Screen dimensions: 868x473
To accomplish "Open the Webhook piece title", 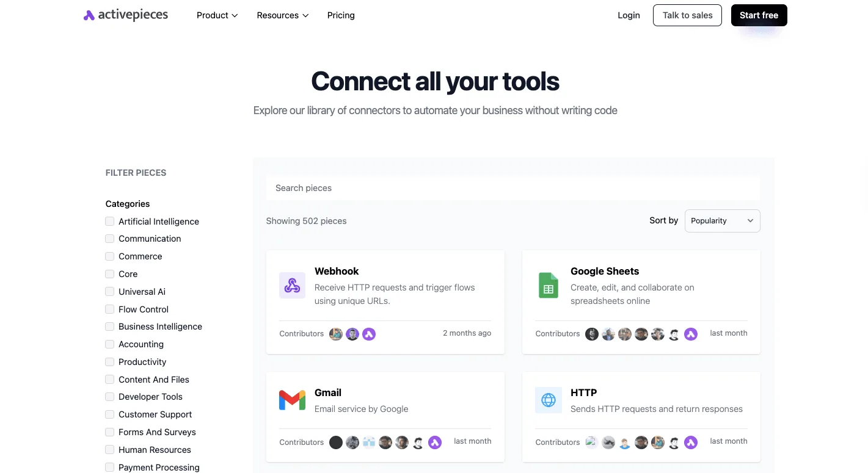I will (337, 271).
